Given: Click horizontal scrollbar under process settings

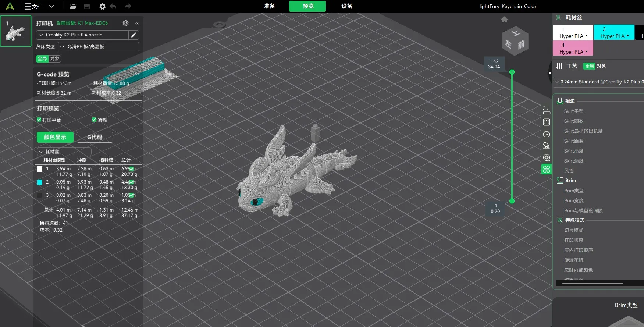Looking at the screenshot, I should point(593,283).
